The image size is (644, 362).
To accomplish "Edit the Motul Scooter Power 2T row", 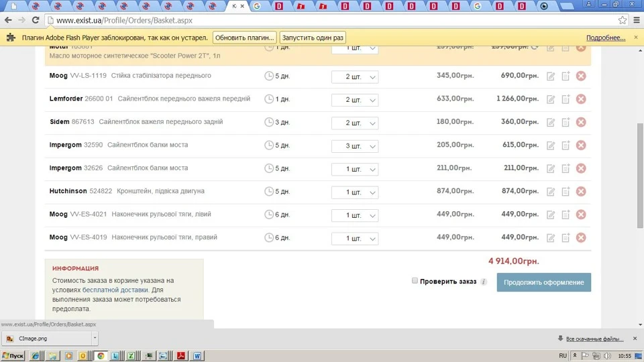I will 551,48.
